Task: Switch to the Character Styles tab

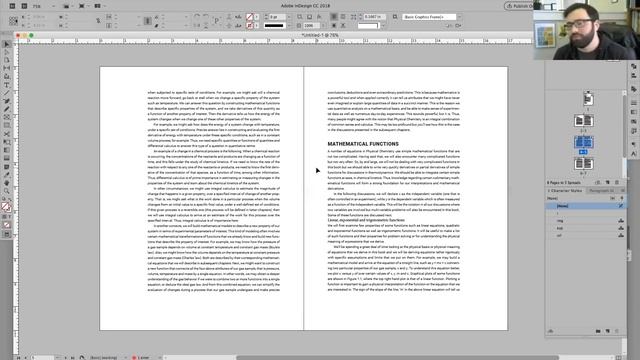Action: tap(566, 191)
